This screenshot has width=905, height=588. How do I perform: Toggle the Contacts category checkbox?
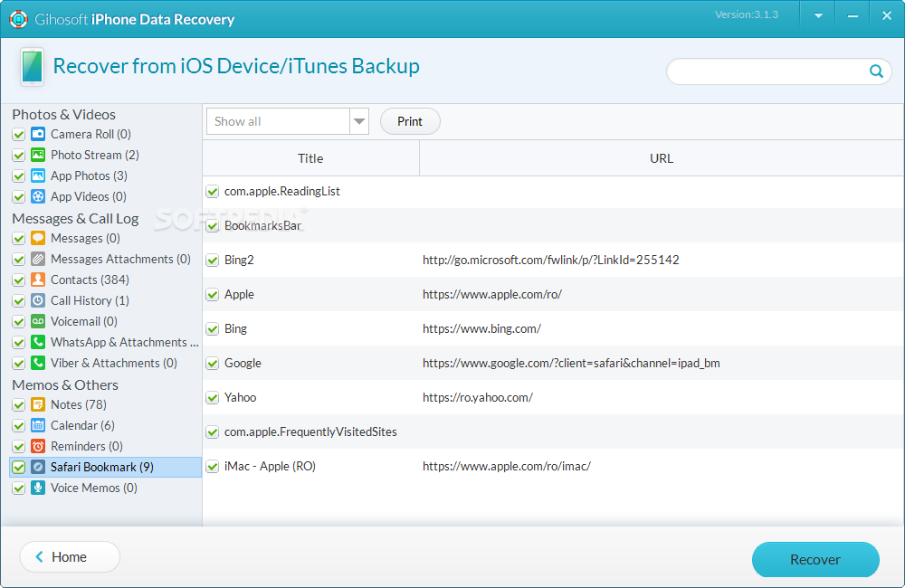pyautogui.click(x=18, y=280)
